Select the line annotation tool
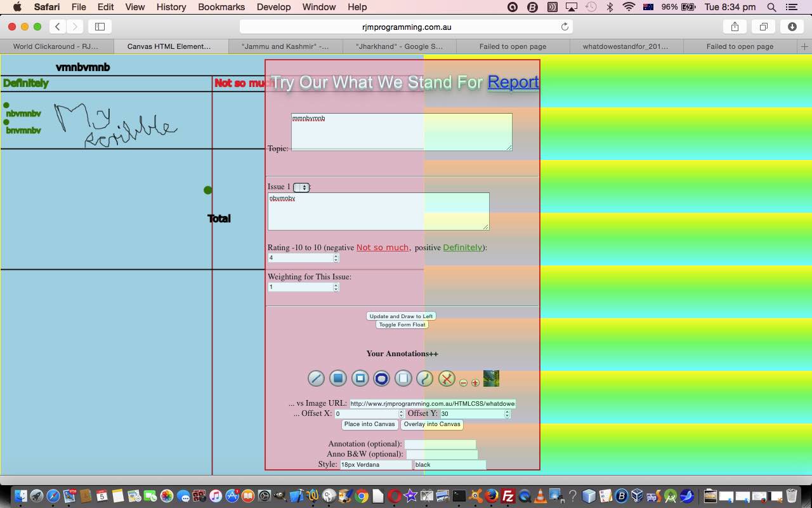The width and height of the screenshot is (812, 508). pyautogui.click(x=316, y=378)
